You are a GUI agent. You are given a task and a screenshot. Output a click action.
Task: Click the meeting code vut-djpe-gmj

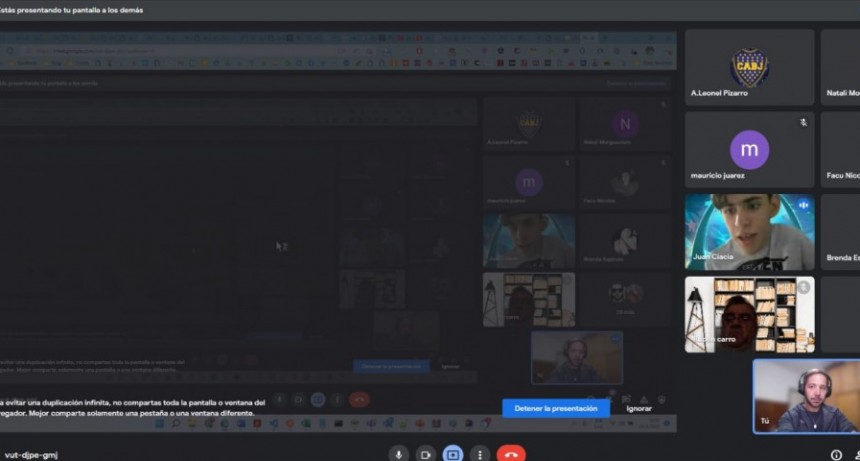[x=31, y=455]
